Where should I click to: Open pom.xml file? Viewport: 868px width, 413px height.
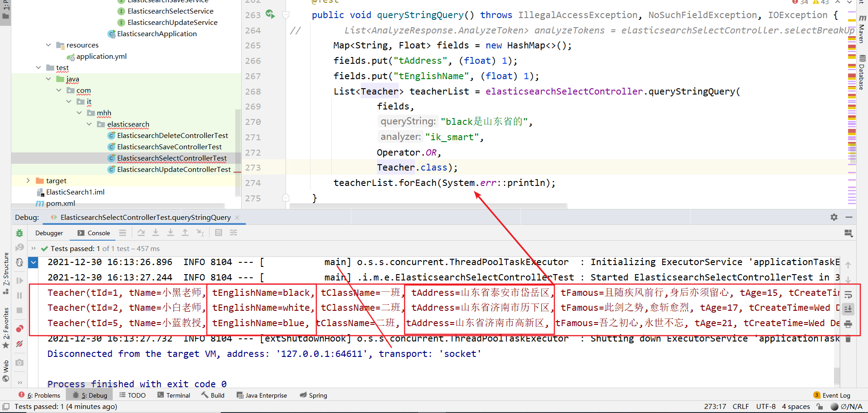tap(56, 203)
